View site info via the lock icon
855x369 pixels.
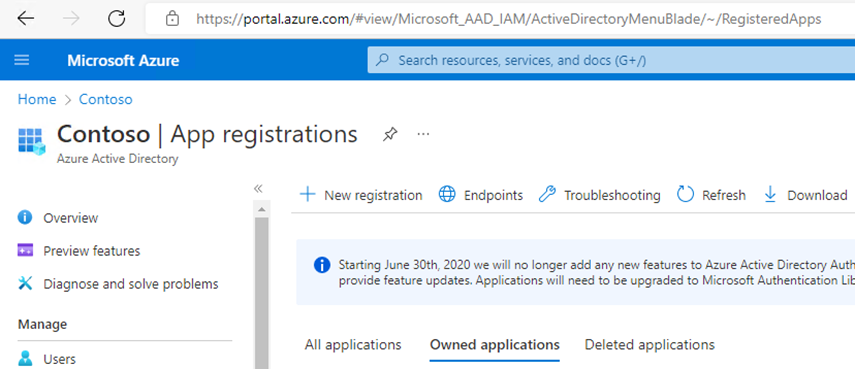pyautogui.click(x=172, y=19)
